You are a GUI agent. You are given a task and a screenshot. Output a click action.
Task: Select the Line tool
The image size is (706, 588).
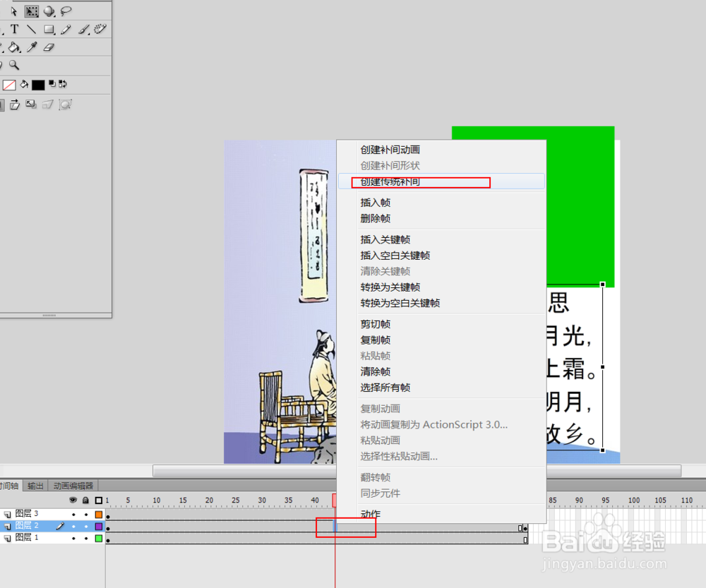(x=31, y=29)
